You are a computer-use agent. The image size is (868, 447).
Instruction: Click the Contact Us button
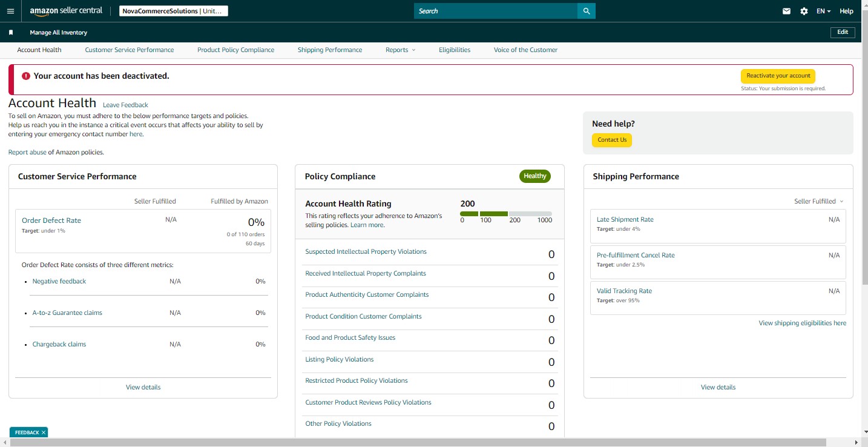click(612, 140)
